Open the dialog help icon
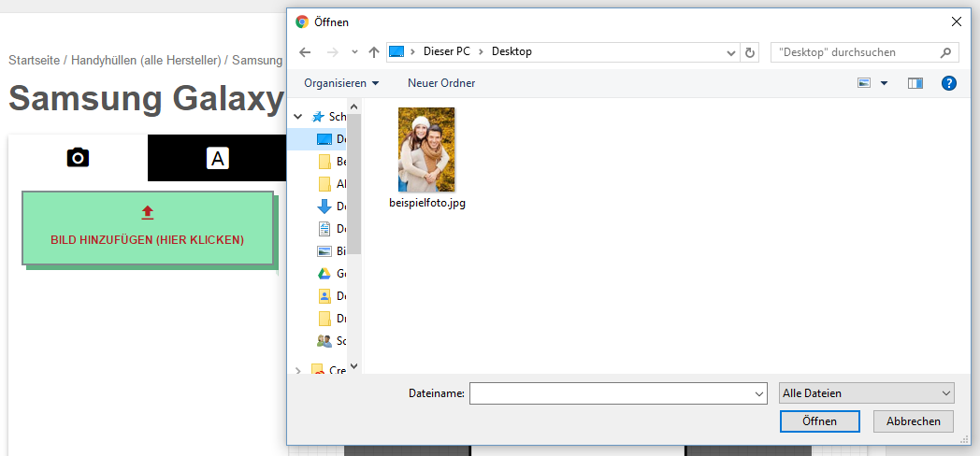 point(949,83)
